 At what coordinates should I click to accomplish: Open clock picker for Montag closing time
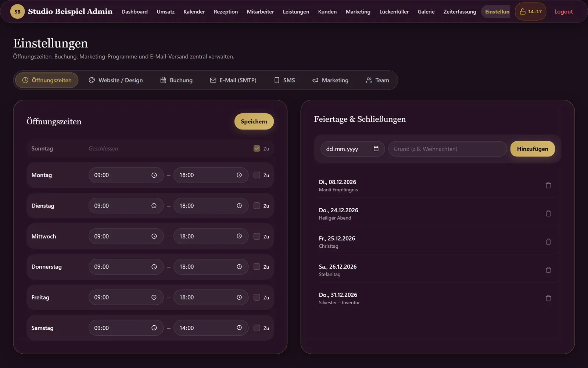tap(239, 175)
